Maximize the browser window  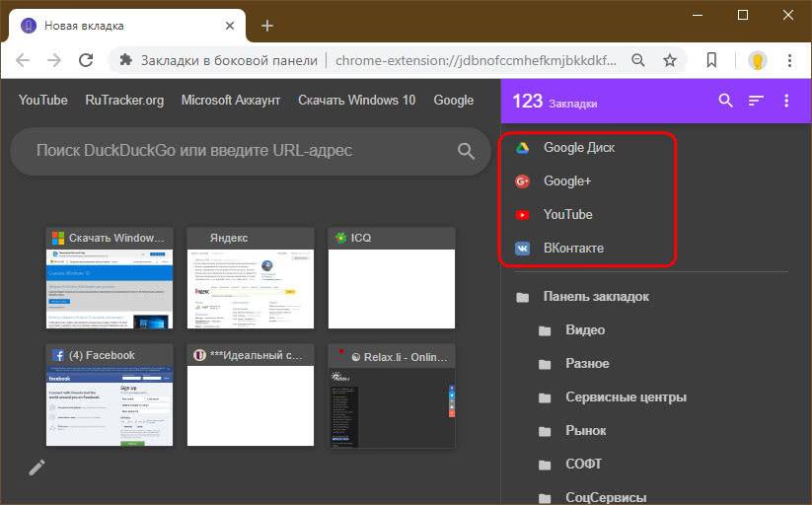click(743, 15)
